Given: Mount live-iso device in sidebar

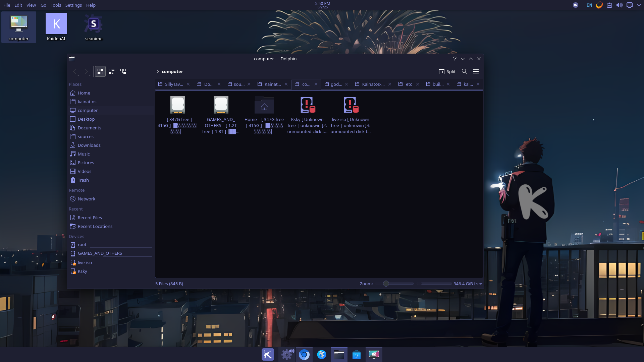Looking at the screenshot, I should pyautogui.click(x=110, y=262).
